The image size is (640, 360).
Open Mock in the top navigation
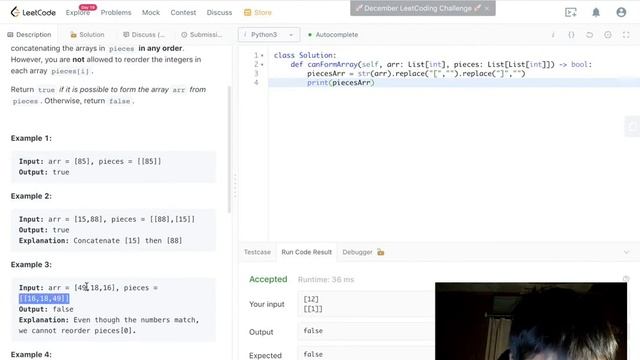pos(151,13)
